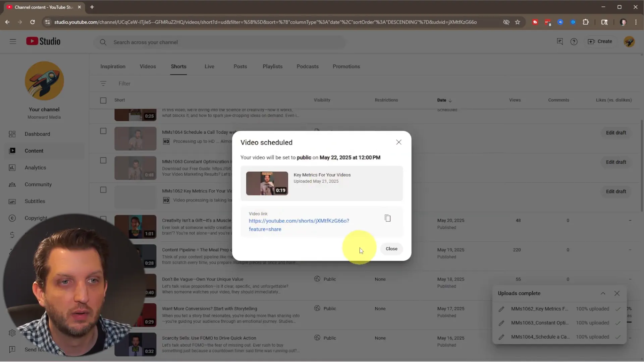Switch to the Live tab
This screenshot has width=644, height=362.
tap(209, 66)
